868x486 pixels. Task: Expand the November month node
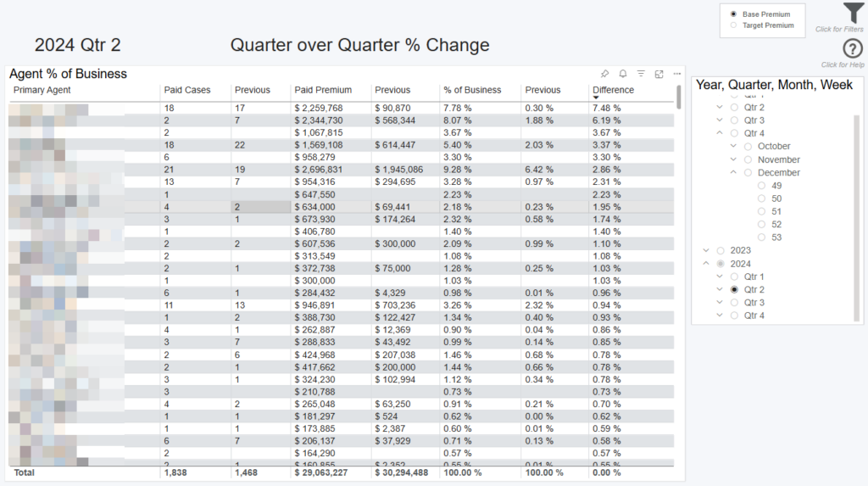[733, 159]
